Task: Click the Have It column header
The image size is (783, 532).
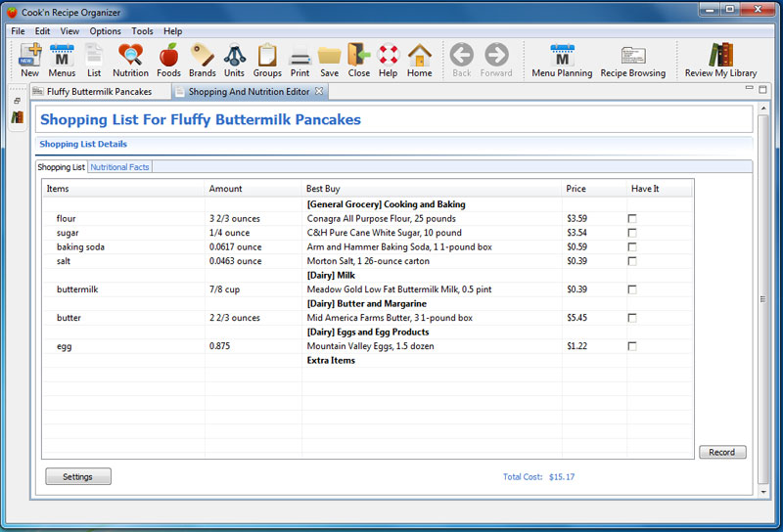Action: (x=659, y=189)
